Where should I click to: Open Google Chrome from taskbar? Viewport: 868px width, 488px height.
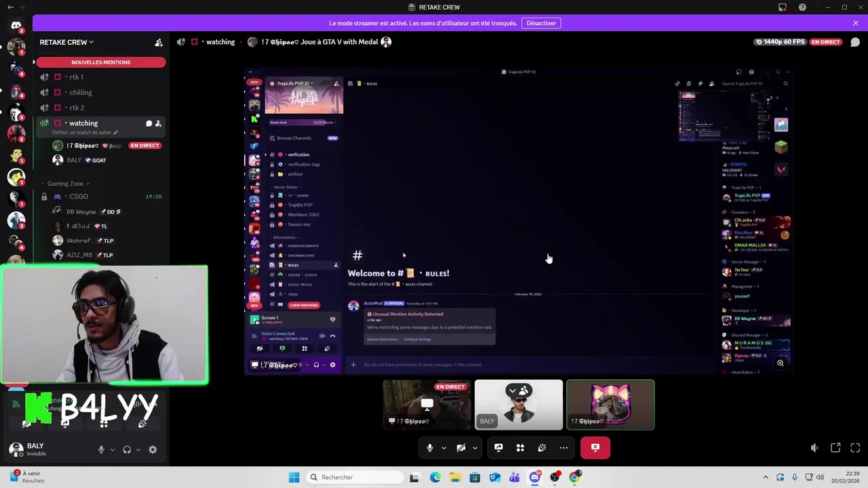pyautogui.click(x=575, y=477)
